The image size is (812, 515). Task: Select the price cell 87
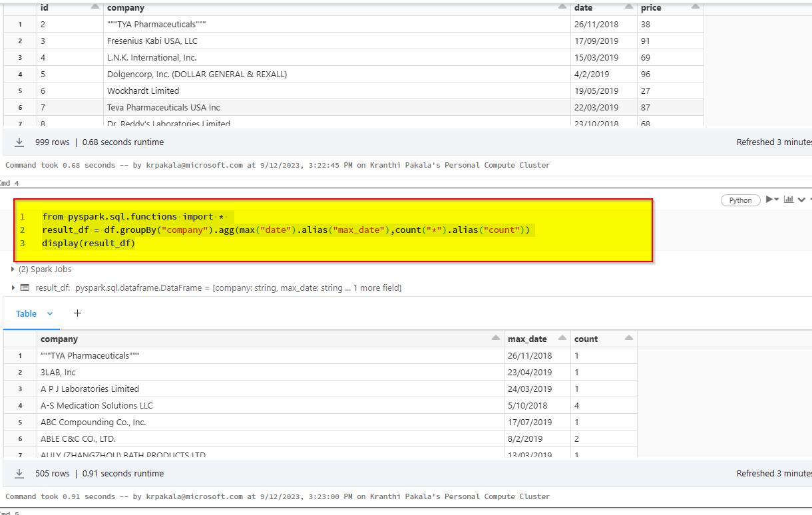point(670,107)
